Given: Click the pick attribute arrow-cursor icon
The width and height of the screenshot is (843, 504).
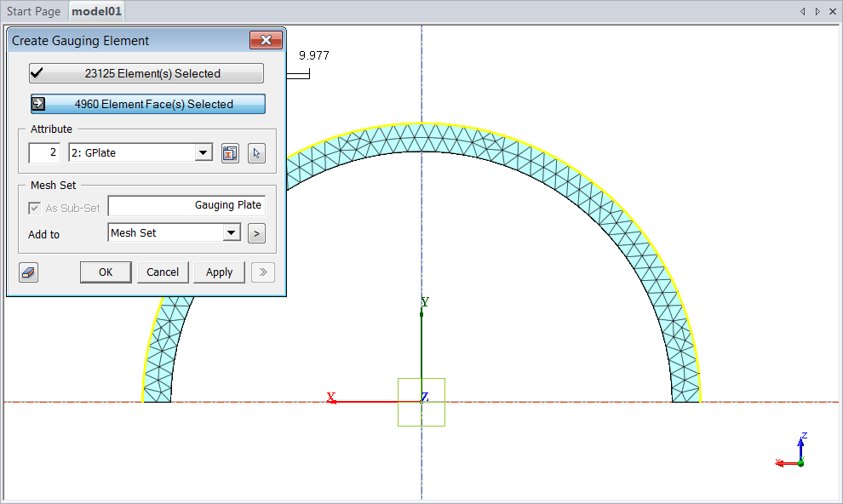Looking at the screenshot, I should coord(256,153).
